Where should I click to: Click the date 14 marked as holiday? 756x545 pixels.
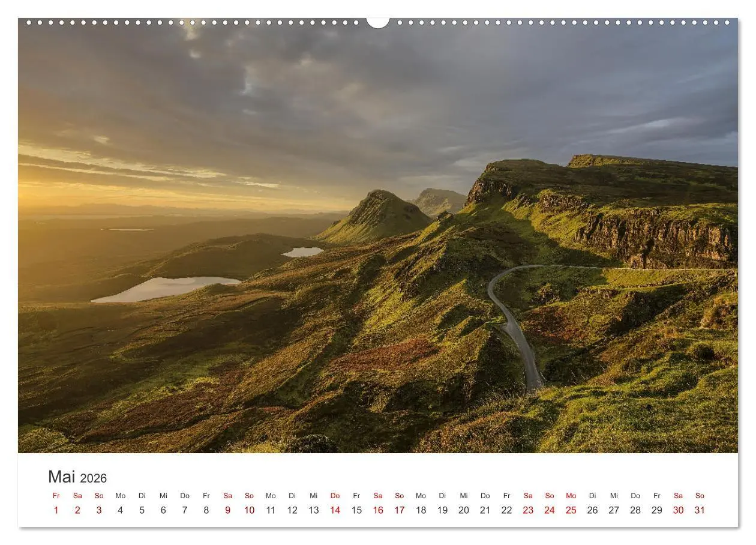coord(335,511)
